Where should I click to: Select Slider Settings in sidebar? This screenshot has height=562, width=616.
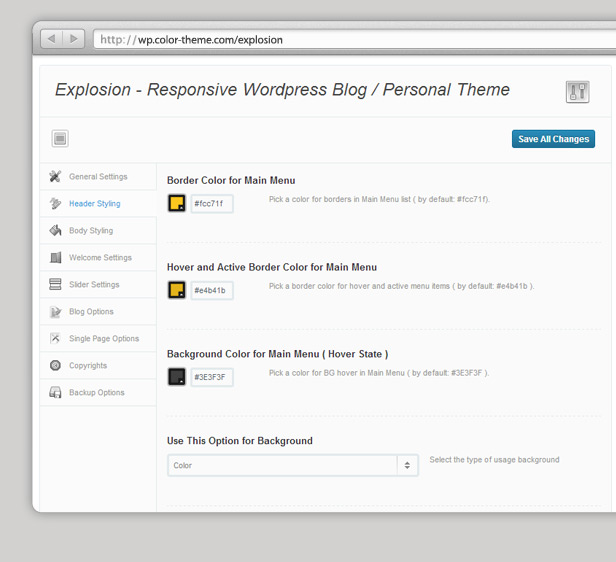(98, 284)
